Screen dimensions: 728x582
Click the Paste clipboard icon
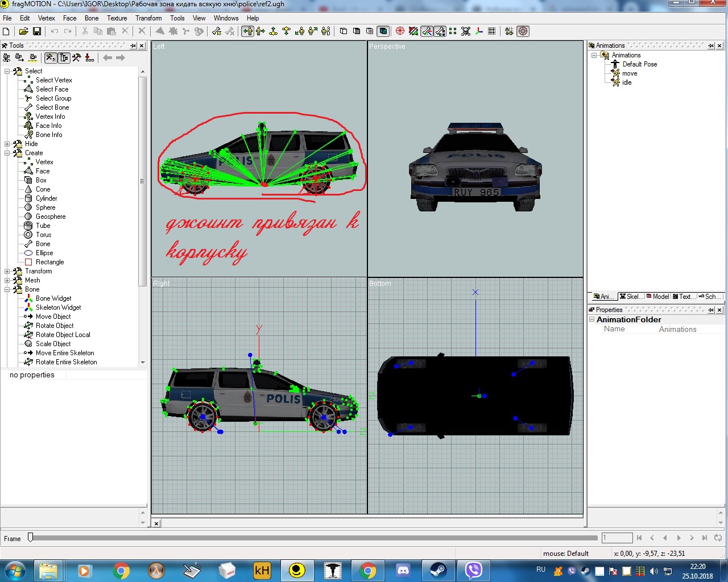coord(111,31)
